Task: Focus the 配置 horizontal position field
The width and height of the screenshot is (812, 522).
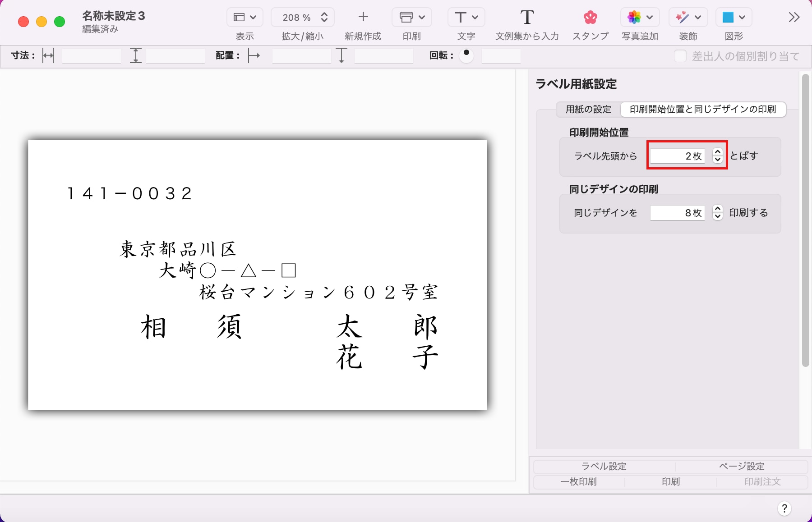Action: pyautogui.click(x=302, y=56)
